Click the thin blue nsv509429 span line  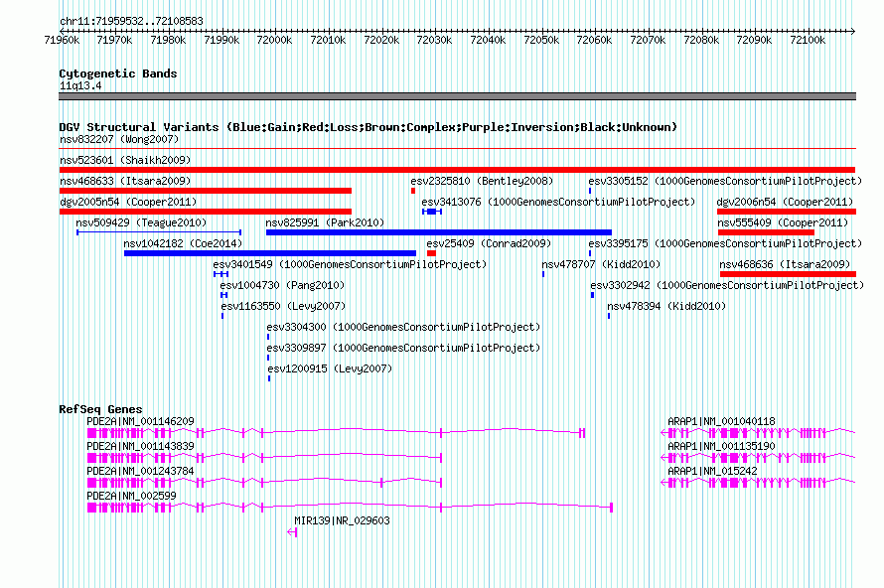click(x=159, y=232)
